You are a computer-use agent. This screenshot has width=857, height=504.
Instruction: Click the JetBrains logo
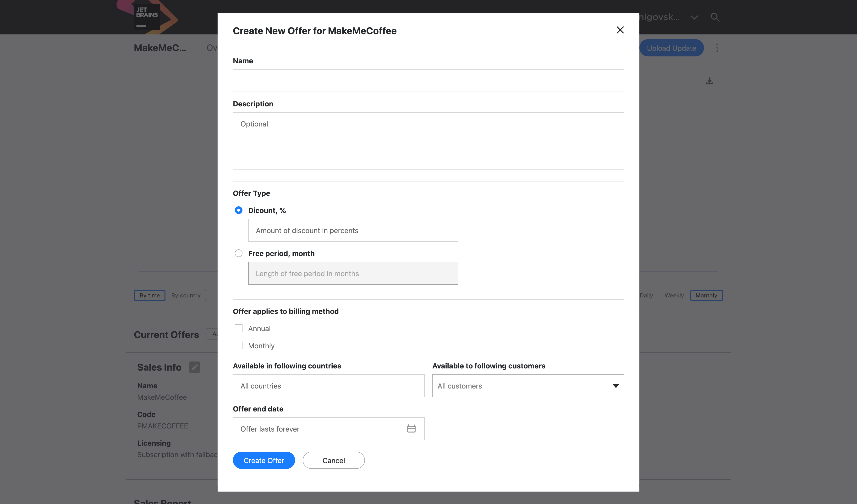[147, 17]
